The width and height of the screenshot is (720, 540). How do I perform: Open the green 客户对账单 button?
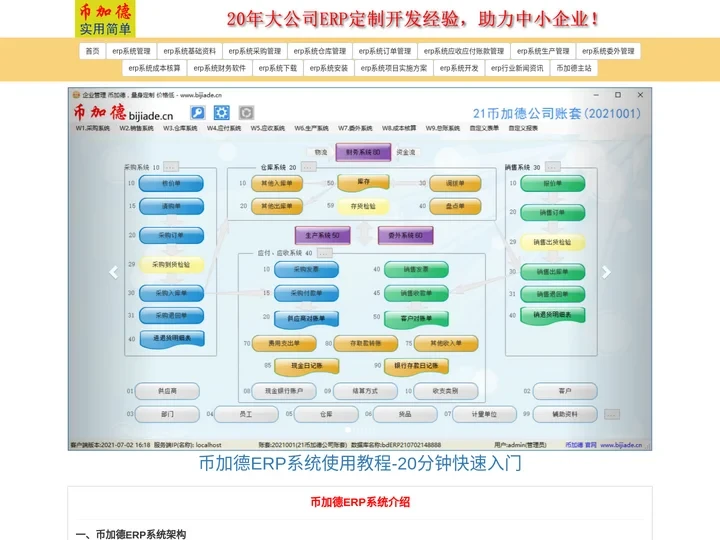416,319
